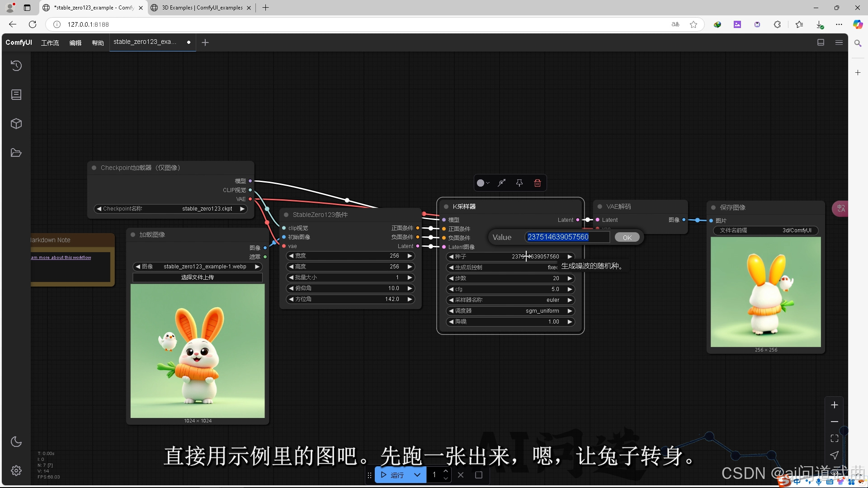Expand the run button dropdown arrow
Viewport: 868px width, 488px height.
point(417,475)
